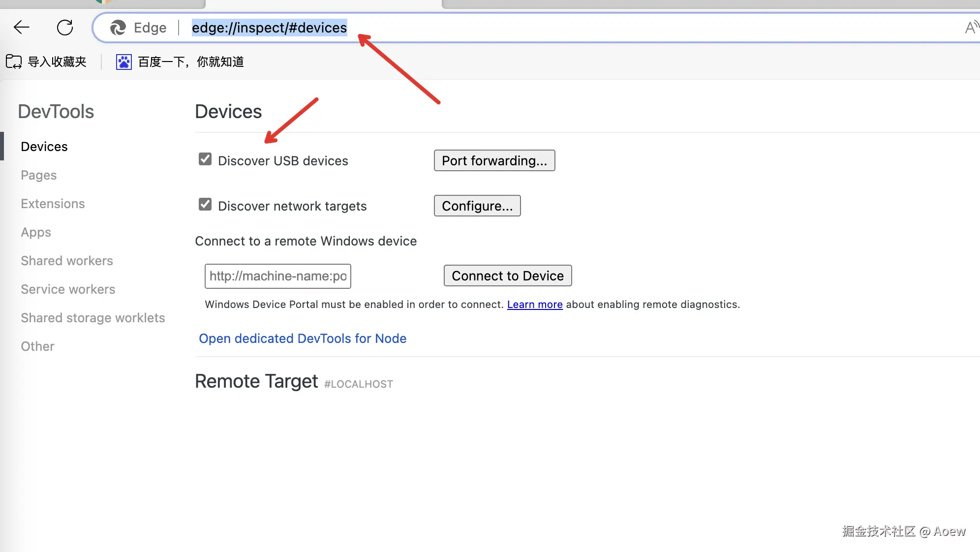Click the Configure button
The height and width of the screenshot is (552, 980).
click(x=477, y=206)
